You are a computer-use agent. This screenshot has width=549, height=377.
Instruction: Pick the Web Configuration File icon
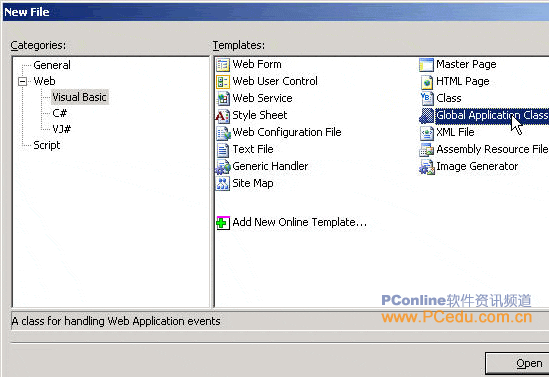tap(223, 133)
